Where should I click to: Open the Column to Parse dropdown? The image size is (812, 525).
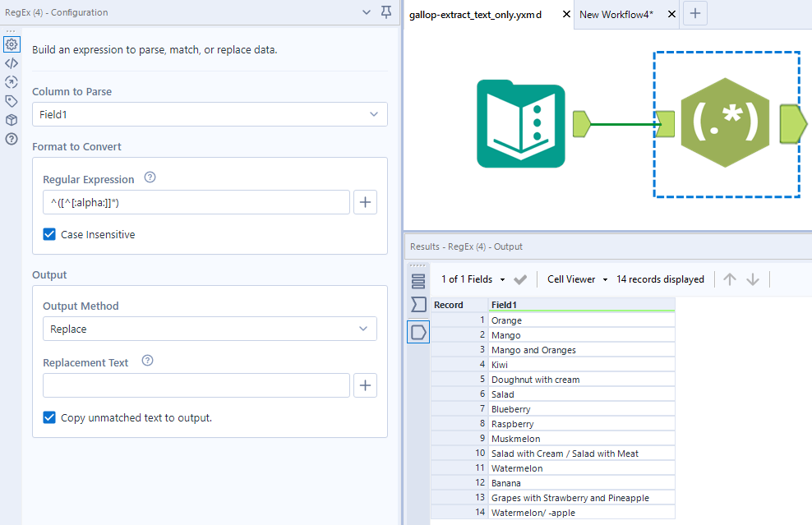(210, 114)
